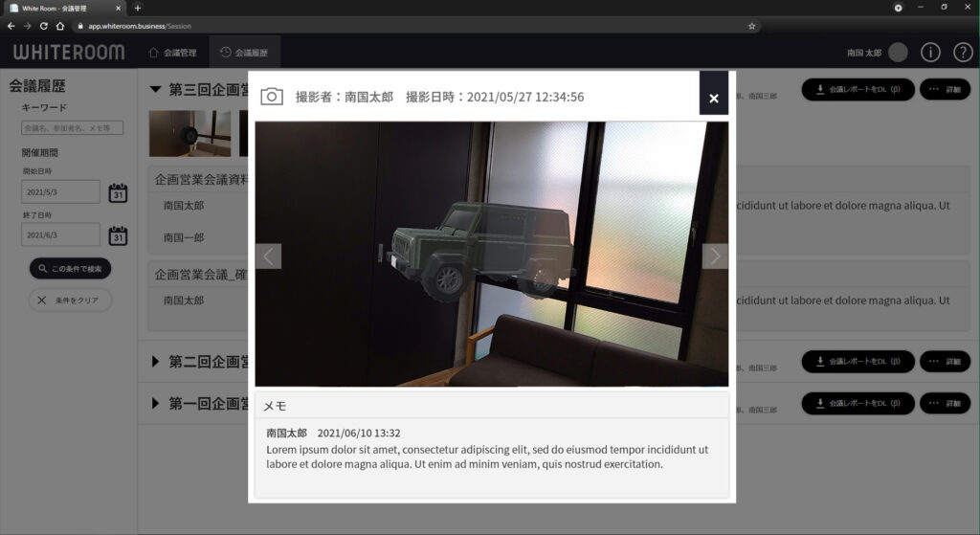Screen dimensions: 980x535
Task: Click memo author line 南国太郎 2021/06/10 13:32
Action: tap(333, 434)
